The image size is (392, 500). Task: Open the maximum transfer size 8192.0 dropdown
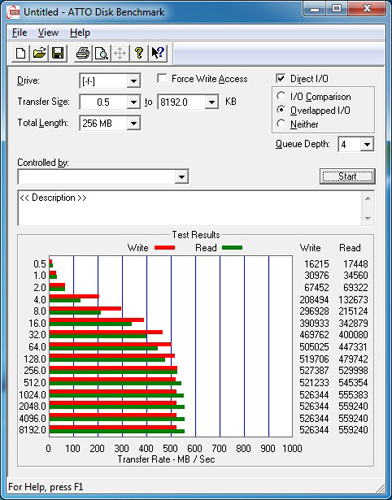(212, 102)
